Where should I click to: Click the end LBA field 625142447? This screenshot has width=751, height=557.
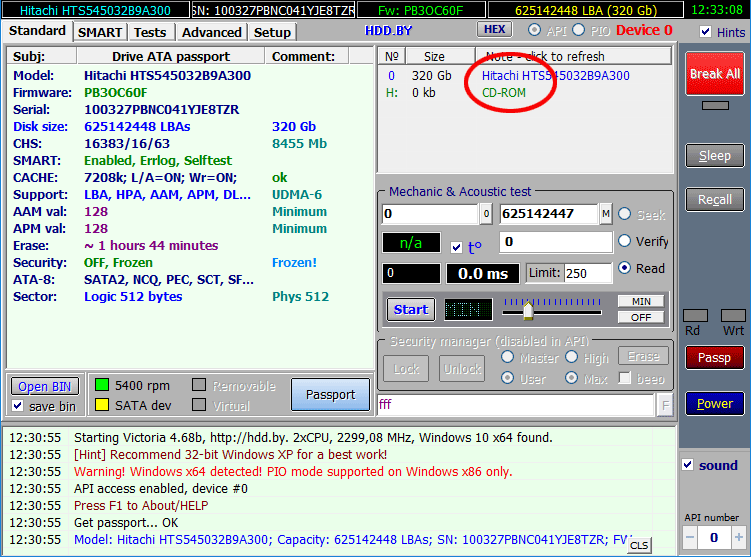549,214
